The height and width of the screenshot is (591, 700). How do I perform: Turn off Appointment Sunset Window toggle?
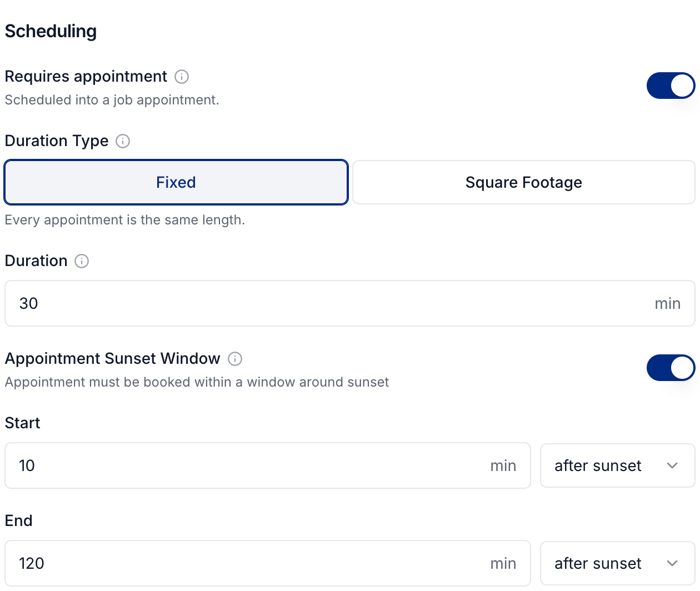[x=671, y=368]
